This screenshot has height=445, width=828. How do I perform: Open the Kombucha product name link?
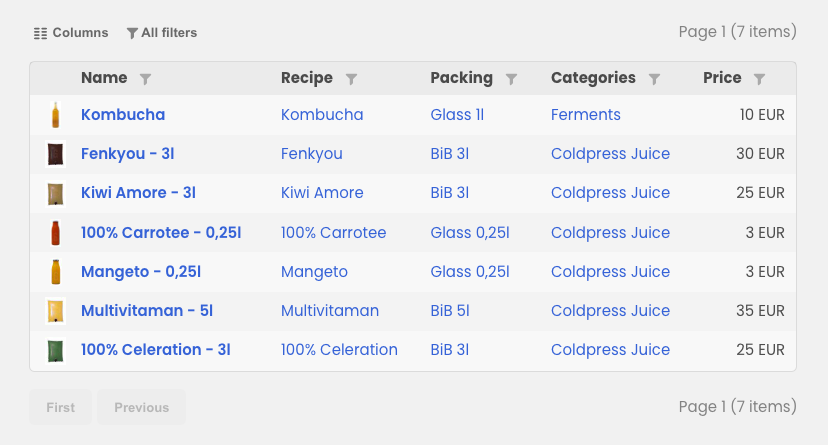coord(123,115)
